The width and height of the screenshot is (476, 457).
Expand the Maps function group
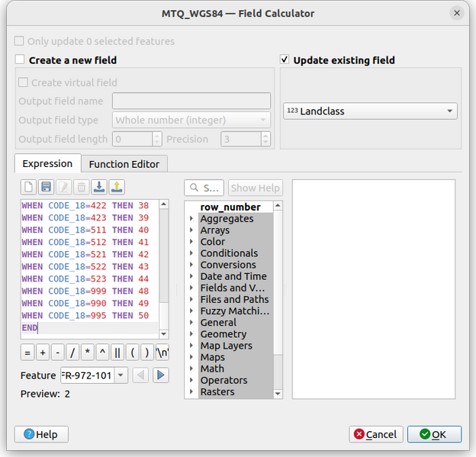pos(191,357)
